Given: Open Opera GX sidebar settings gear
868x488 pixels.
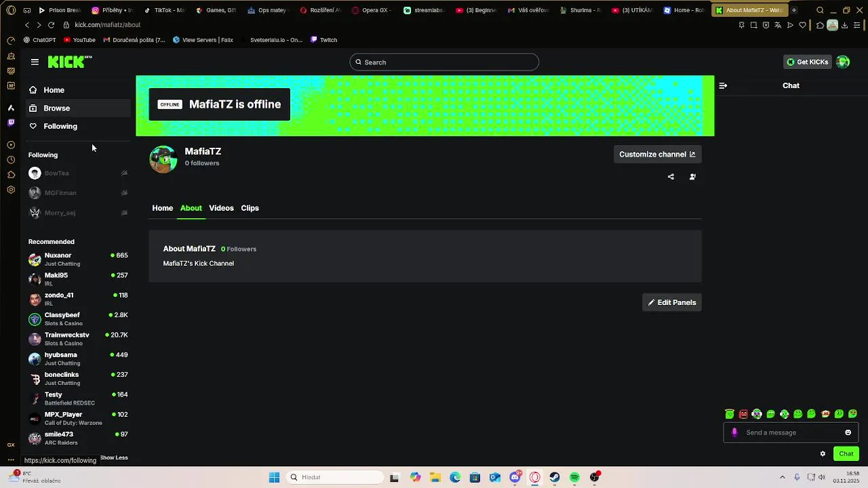Looking at the screenshot, I should (x=11, y=190).
